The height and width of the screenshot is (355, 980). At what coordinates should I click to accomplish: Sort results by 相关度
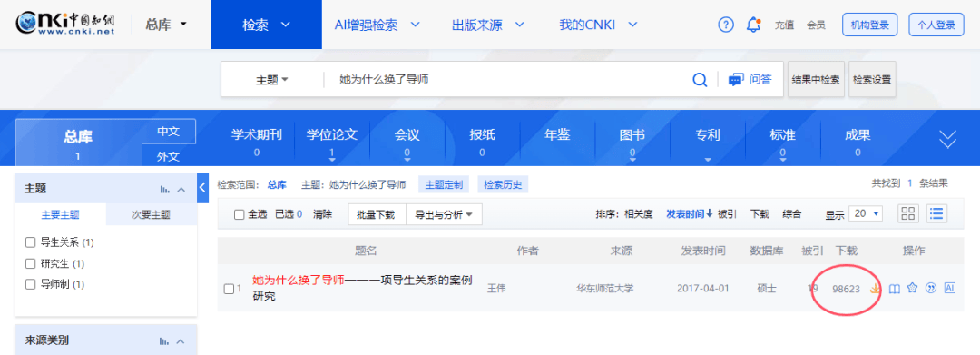pos(638,213)
